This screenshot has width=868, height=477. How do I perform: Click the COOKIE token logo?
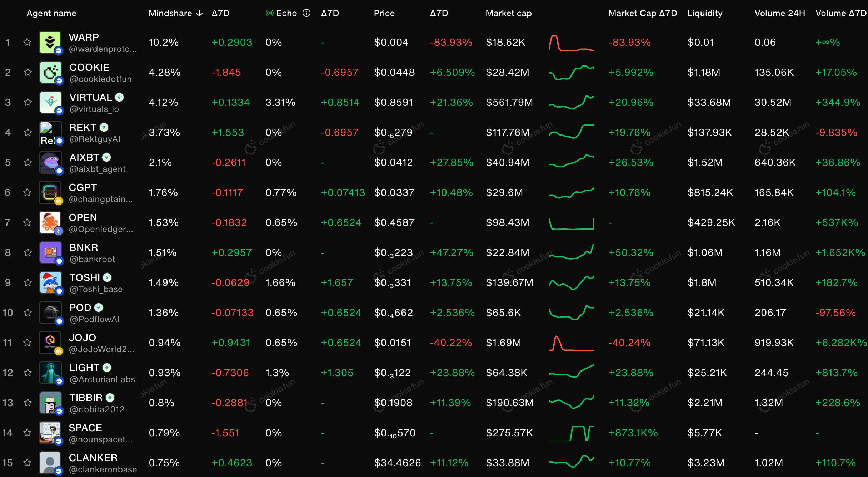[x=50, y=72]
